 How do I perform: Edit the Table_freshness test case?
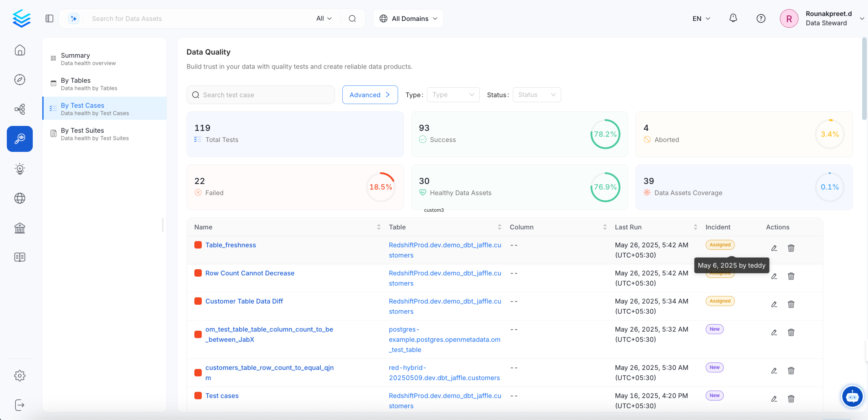(x=774, y=248)
